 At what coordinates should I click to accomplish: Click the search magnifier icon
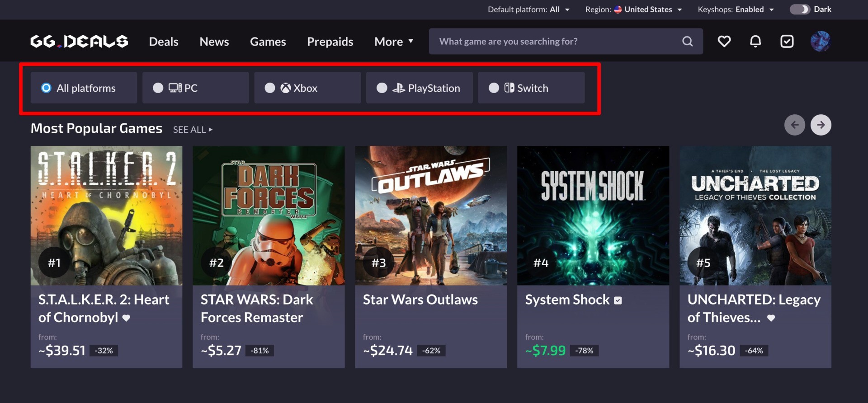(687, 42)
